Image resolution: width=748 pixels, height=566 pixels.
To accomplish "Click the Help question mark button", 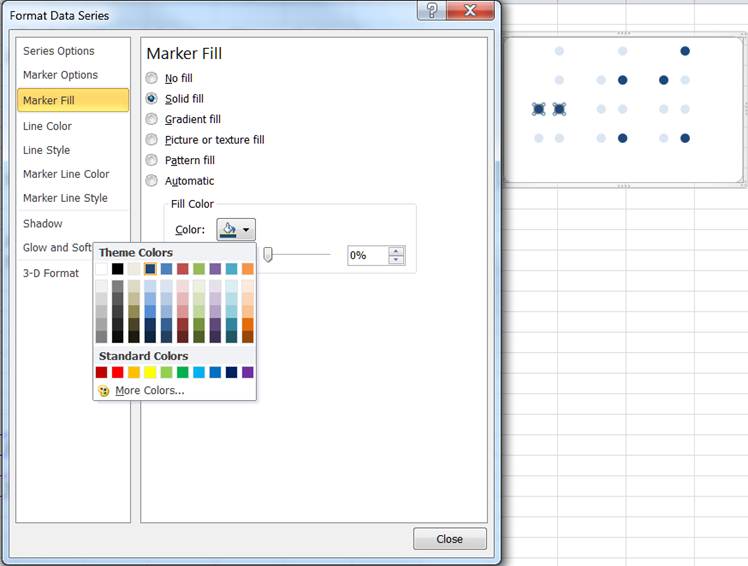I will [x=431, y=11].
